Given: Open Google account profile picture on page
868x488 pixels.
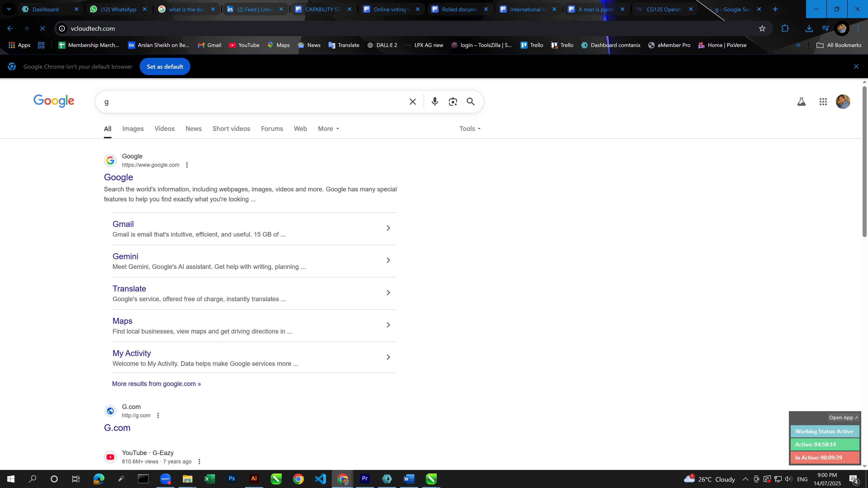Looking at the screenshot, I should [843, 101].
